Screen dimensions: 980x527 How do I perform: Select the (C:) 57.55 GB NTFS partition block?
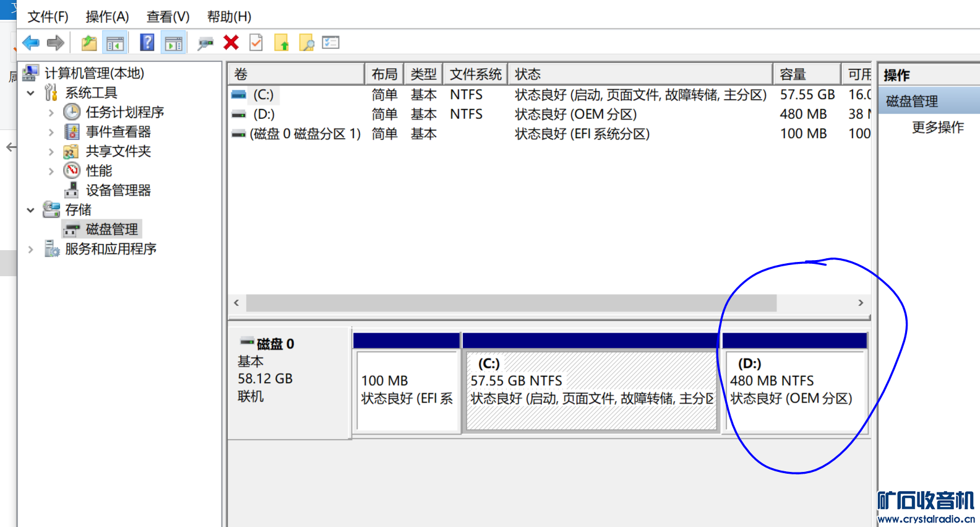(x=591, y=383)
